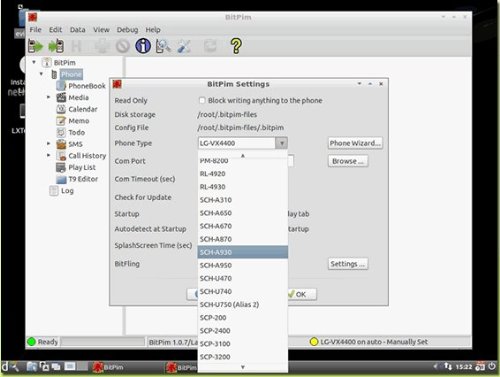Click the Send Phone Data toolbar icon
The image size is (500, 377).
56,46
